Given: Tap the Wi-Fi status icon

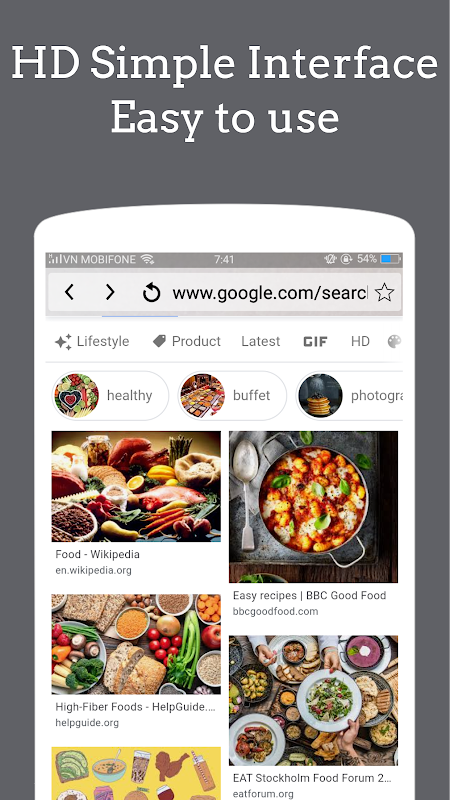Looking at the screenshot, I should pyautogui.click(x=147, y=259).
